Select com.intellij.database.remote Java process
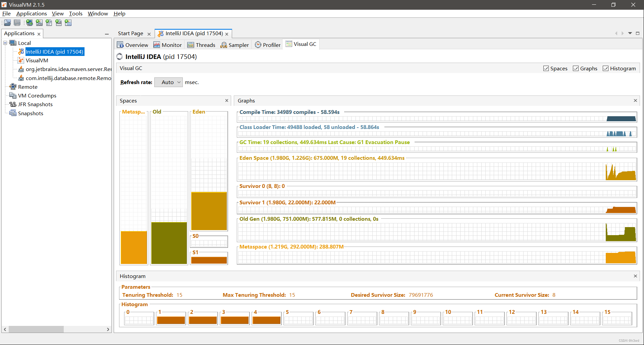Screen dimensions: 644x345 68,78
